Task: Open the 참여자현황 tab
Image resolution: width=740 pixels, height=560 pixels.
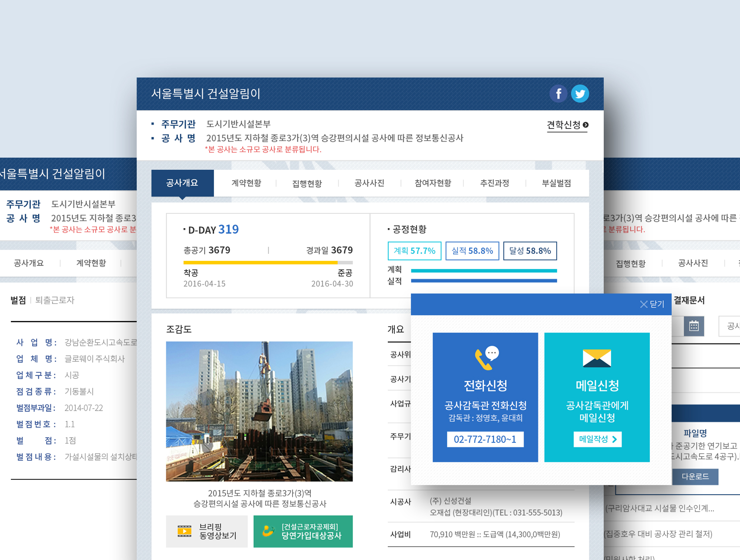Action: tap(433, 183)
